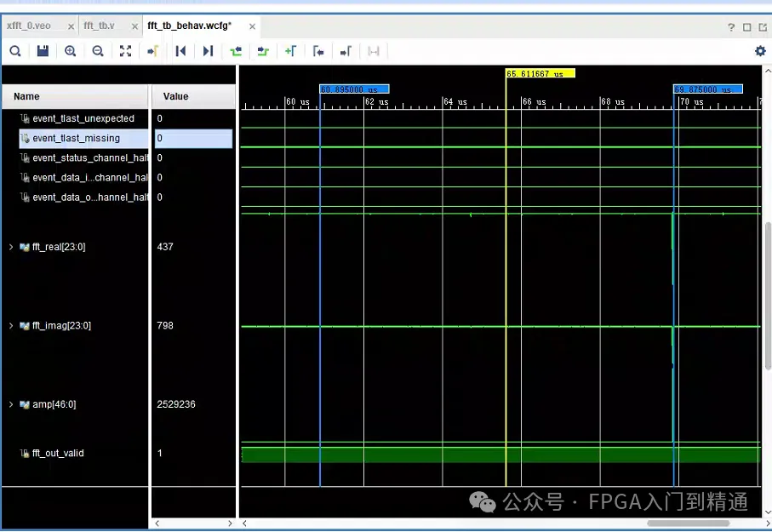This screenshot has height=532, width=772.
Task: Expand the amp[46:0] signal
Action: coord(11,404)
